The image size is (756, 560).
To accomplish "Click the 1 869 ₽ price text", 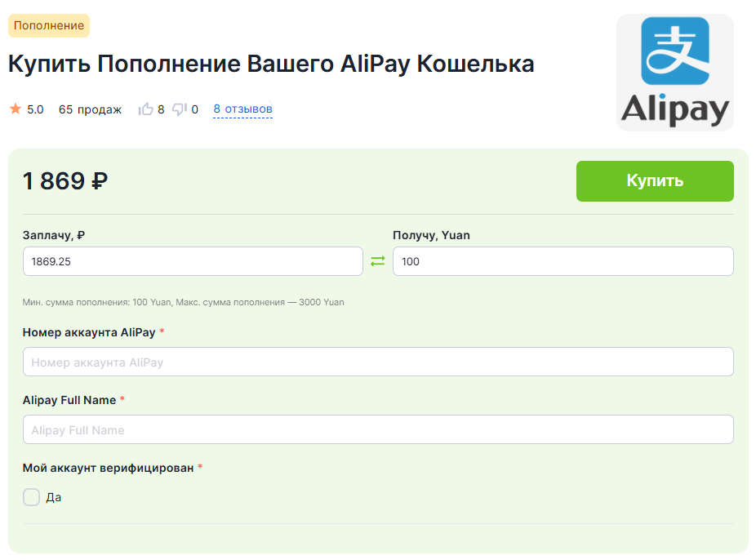I will [x=65, y=180].
